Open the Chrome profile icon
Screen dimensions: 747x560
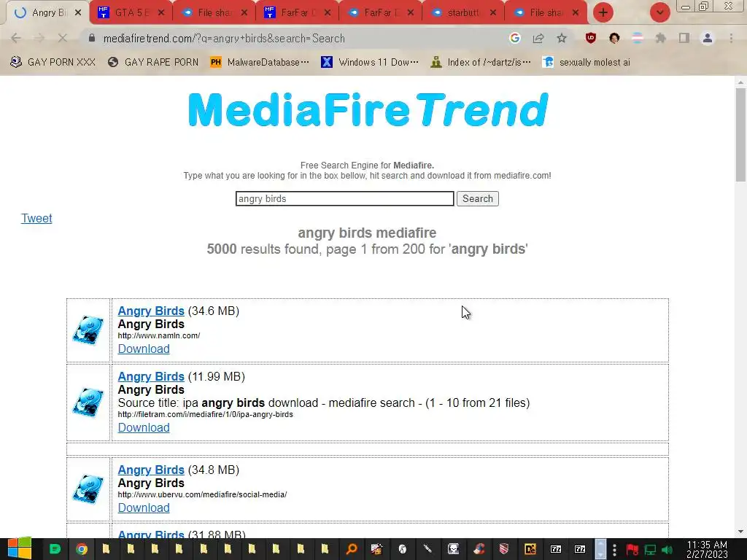[708, 38]
